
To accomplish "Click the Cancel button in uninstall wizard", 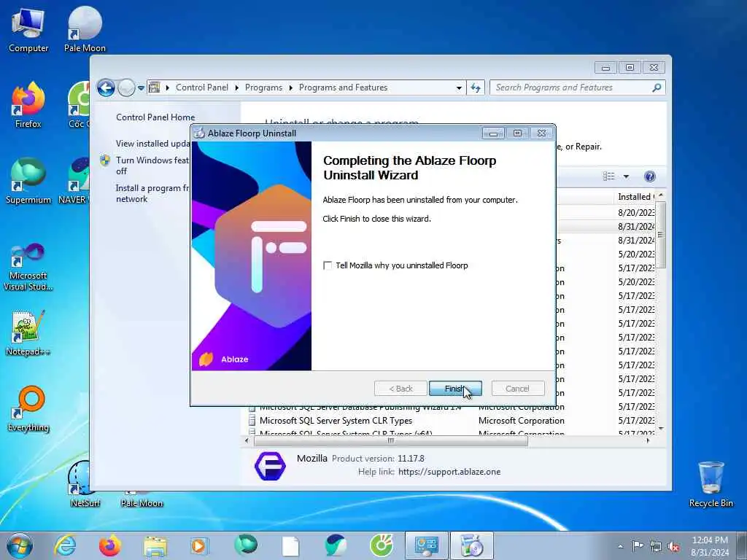I will (517, 389).
